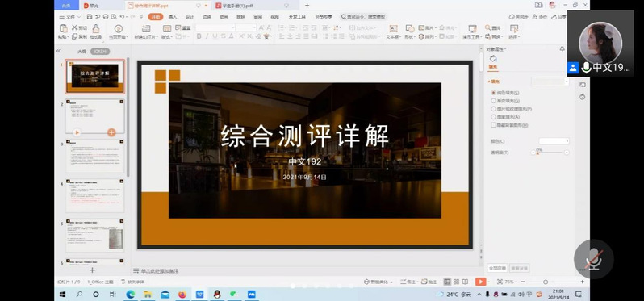Open the Shapes tool in the ribbon

[x=410, y=28]
